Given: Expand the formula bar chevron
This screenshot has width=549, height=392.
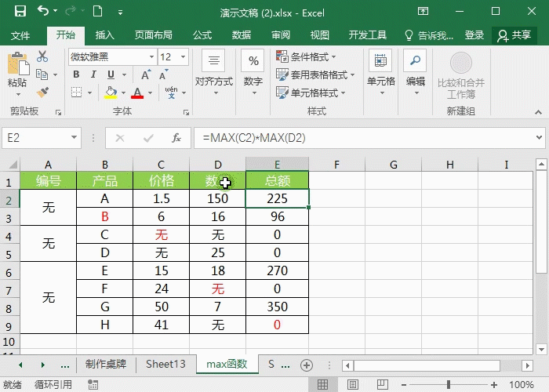Looking at the screenshot, I should pos(540,138).
